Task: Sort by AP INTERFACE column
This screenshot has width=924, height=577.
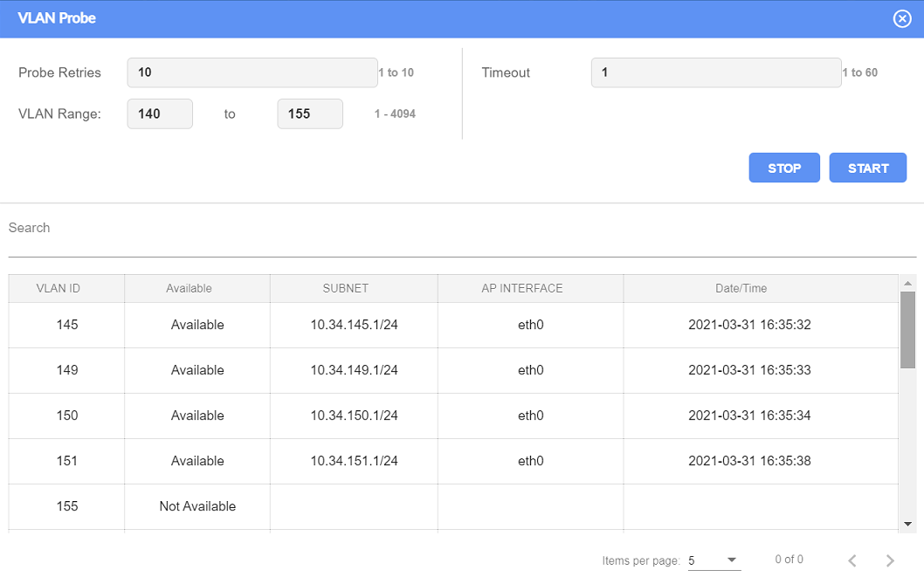Action: click(x=522, y=288)
